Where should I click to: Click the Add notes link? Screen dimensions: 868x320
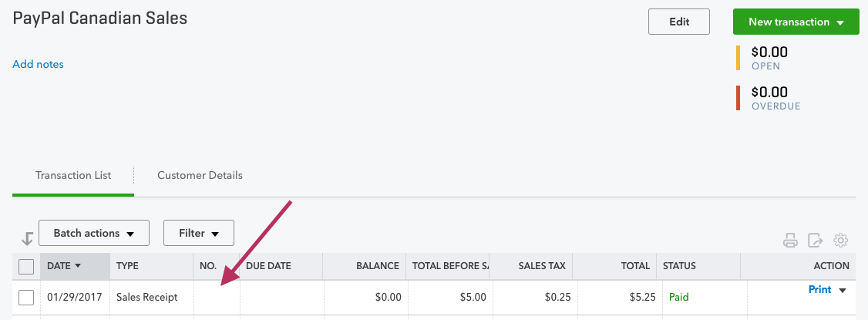pos(39,64)
